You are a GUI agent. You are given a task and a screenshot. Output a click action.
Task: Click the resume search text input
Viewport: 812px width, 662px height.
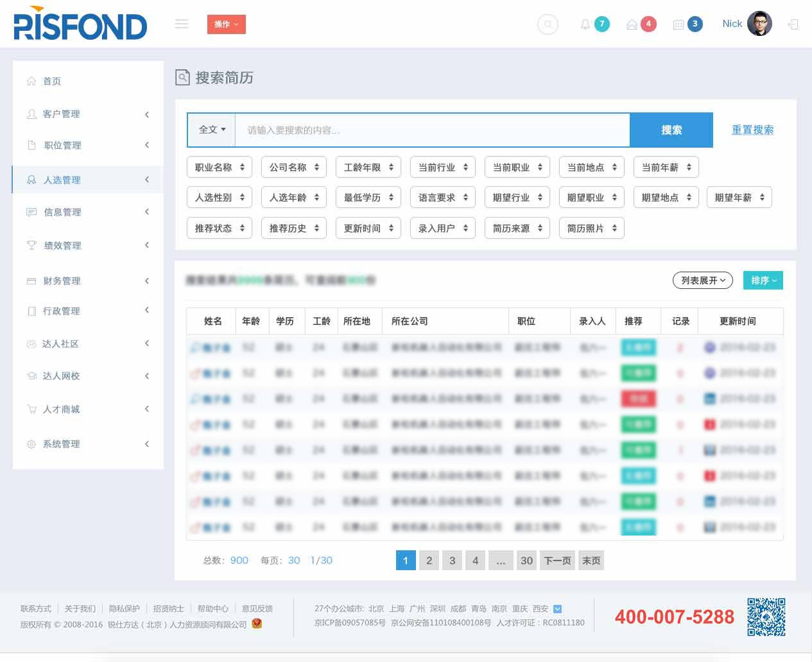tap(432, 130)
